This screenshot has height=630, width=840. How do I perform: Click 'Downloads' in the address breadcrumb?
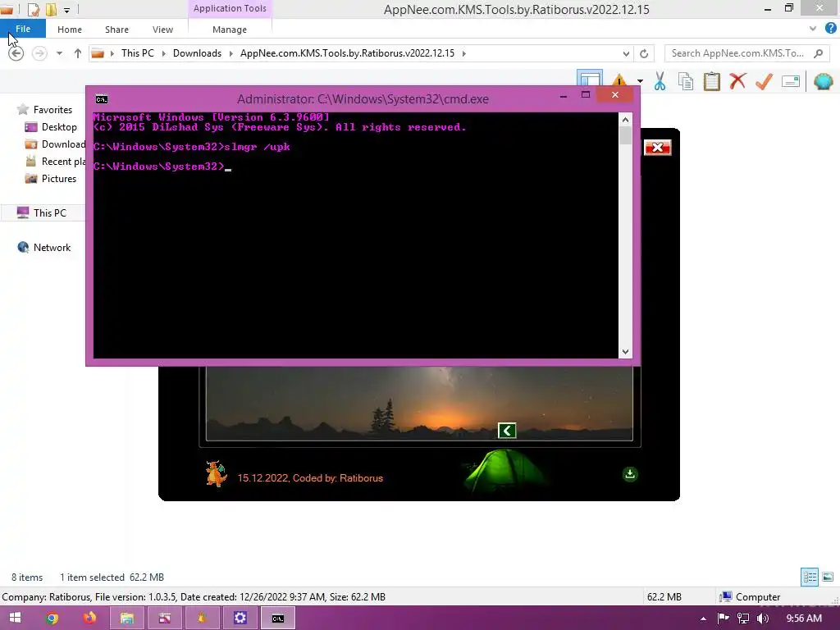pos(197,53)
